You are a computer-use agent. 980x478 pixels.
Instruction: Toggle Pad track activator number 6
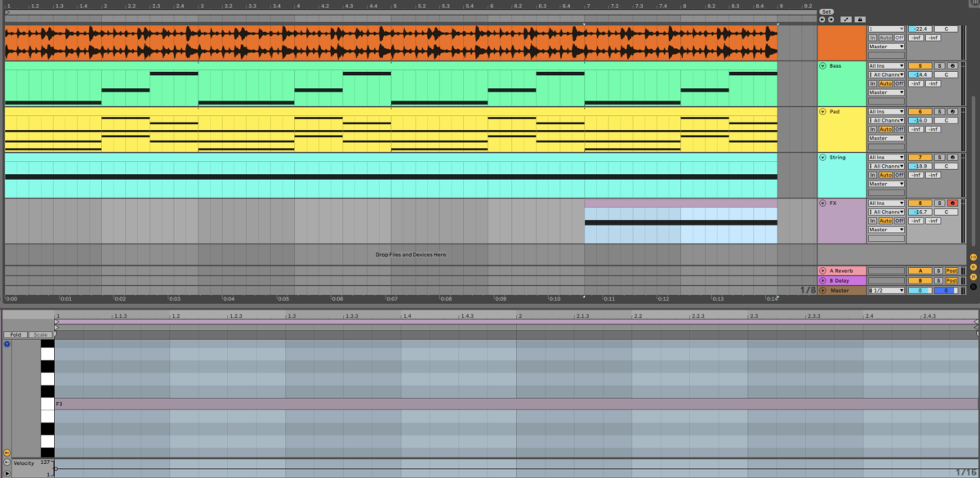coord(920,111)
